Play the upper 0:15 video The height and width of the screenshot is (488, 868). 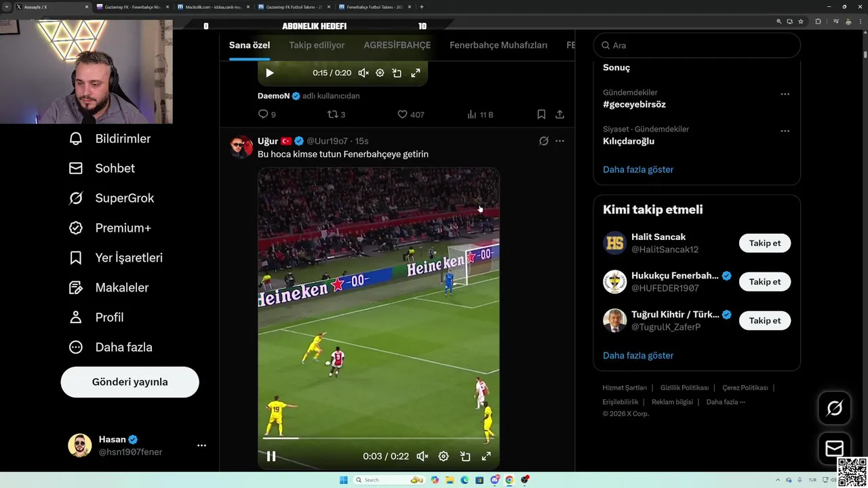pyautogui.click(x=269, y=73)
